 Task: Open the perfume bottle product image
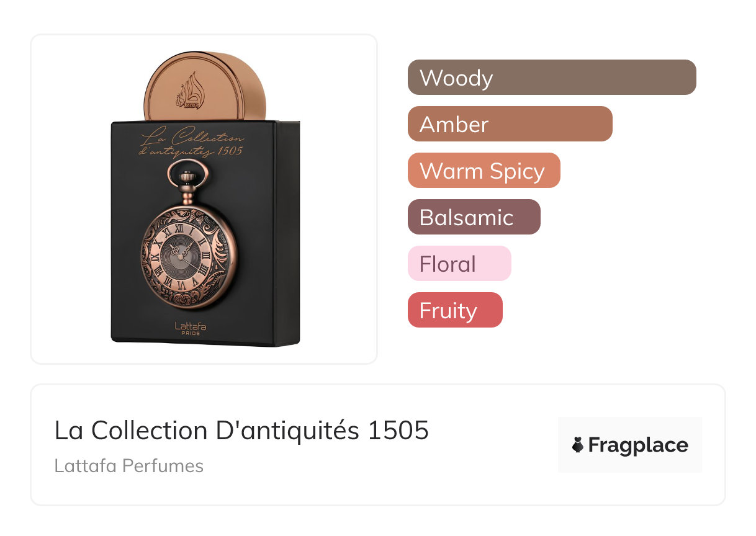204,199
